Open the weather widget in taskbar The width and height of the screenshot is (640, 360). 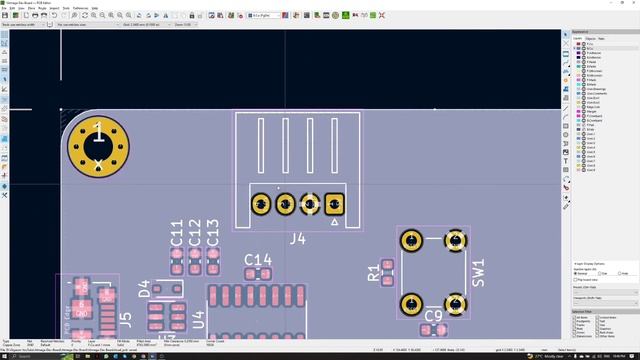(x=545, y=356)
